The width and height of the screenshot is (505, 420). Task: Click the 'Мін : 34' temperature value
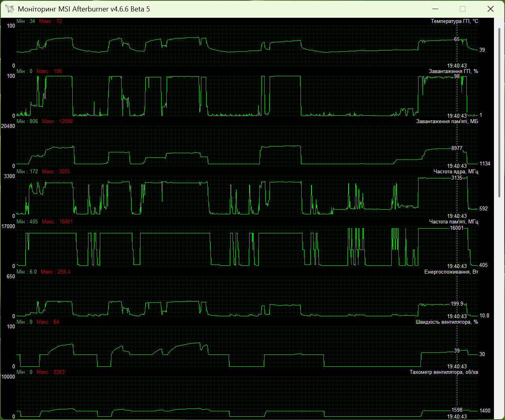26,21
